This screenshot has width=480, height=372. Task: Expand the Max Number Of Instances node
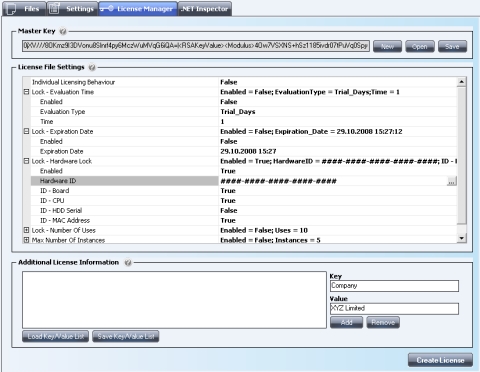click(x=27, y=240)
